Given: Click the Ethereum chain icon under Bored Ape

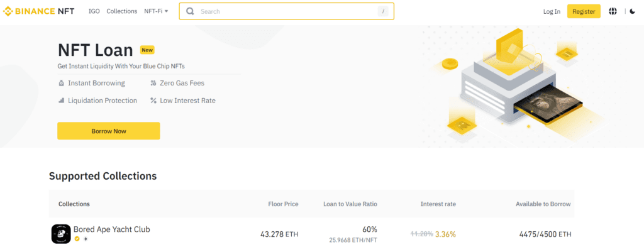Looking at the screenshot, I should pyautogui.click(x=86, y=239).
